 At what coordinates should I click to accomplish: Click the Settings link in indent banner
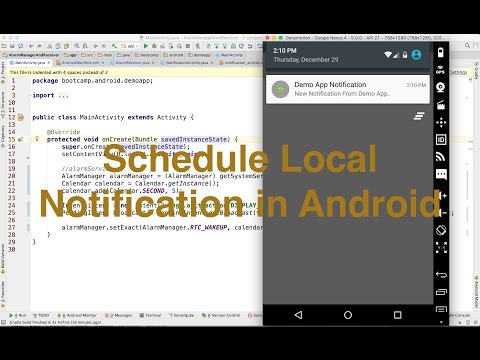pos(459,72)
